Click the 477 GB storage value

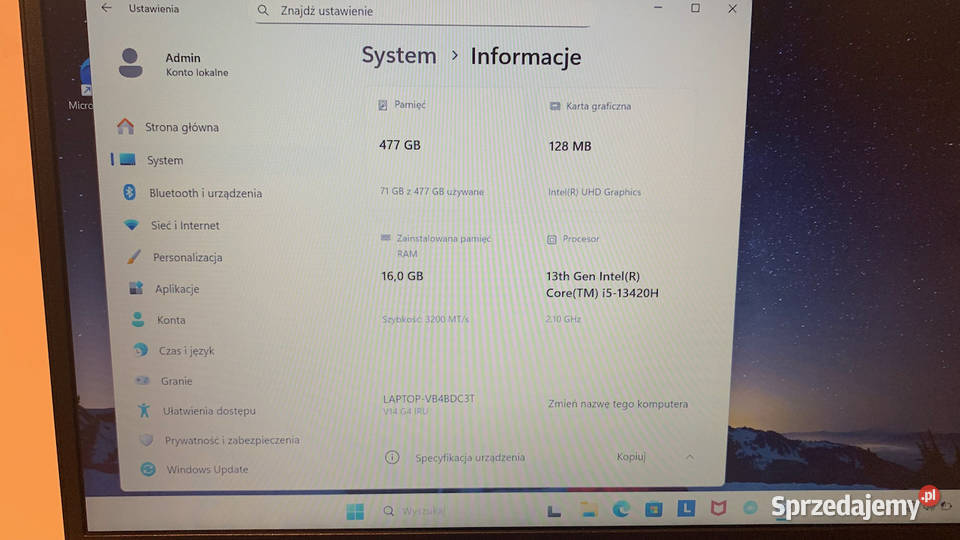[x=400, y=145]
